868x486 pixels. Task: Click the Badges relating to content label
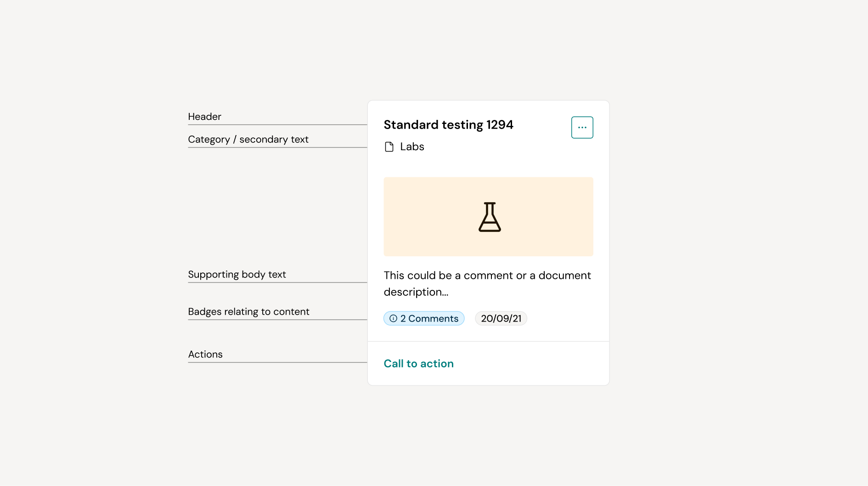point(248,311)
